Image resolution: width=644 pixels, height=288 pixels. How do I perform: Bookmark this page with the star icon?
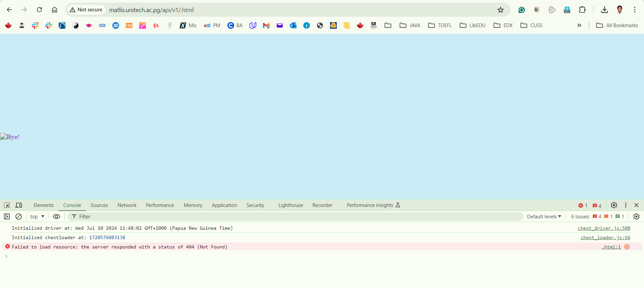[500, 10]
